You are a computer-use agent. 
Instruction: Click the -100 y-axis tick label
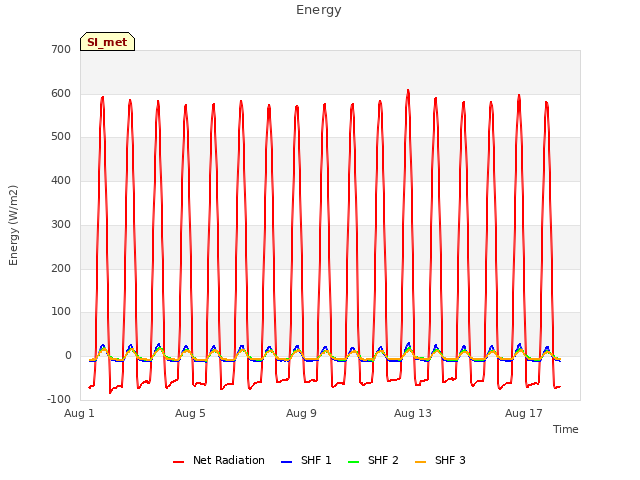click(59, 399)
